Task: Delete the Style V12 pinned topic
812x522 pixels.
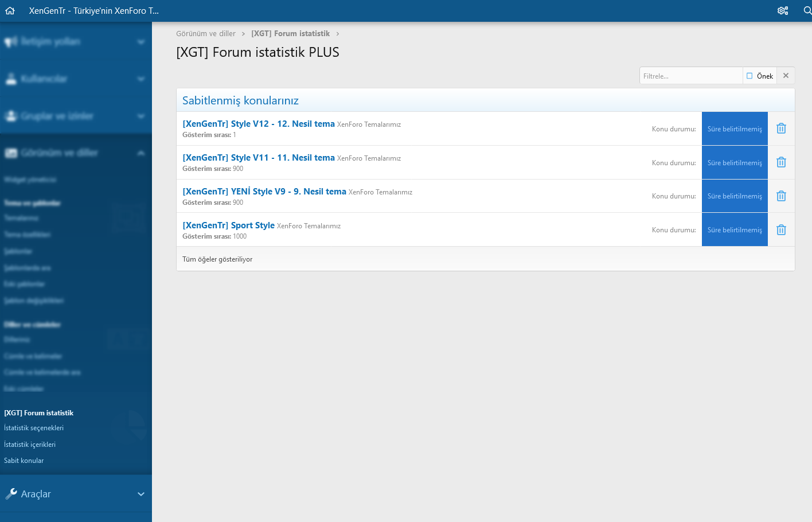Action: pos(781,128)
